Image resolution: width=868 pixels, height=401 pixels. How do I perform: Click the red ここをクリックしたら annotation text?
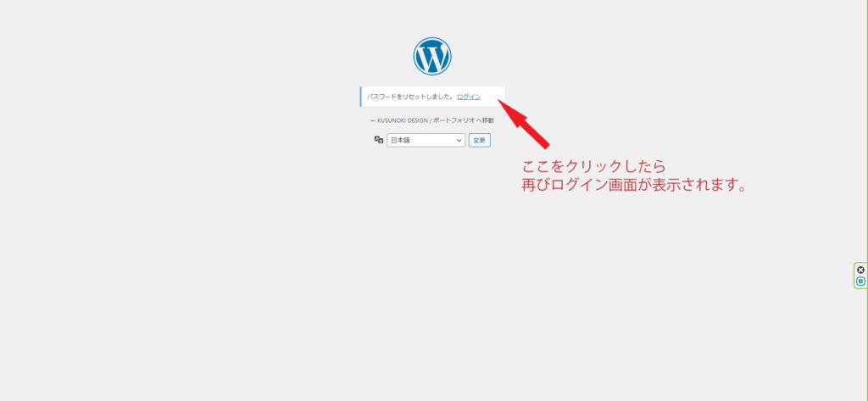point(593,165)
